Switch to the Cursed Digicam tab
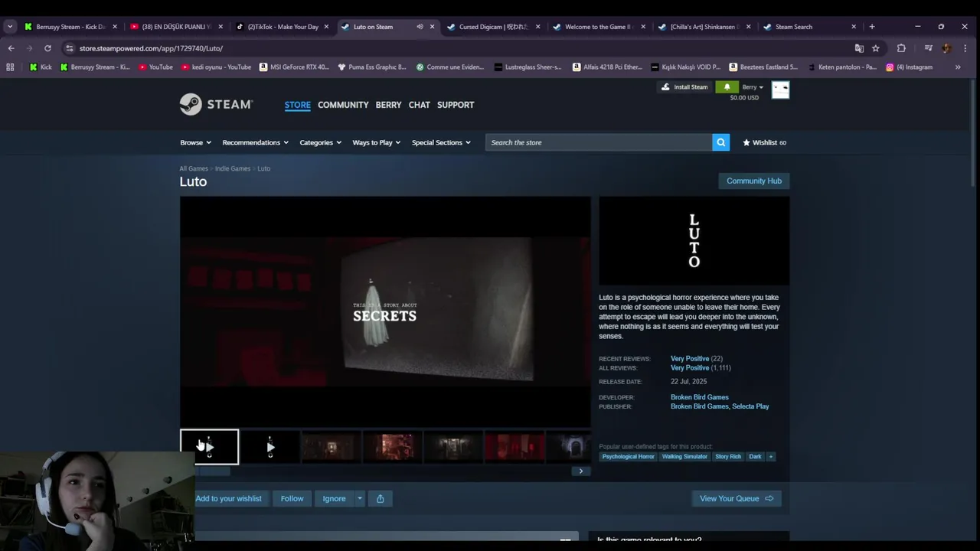This screenshot has width=980, height=551. point(494,27)
